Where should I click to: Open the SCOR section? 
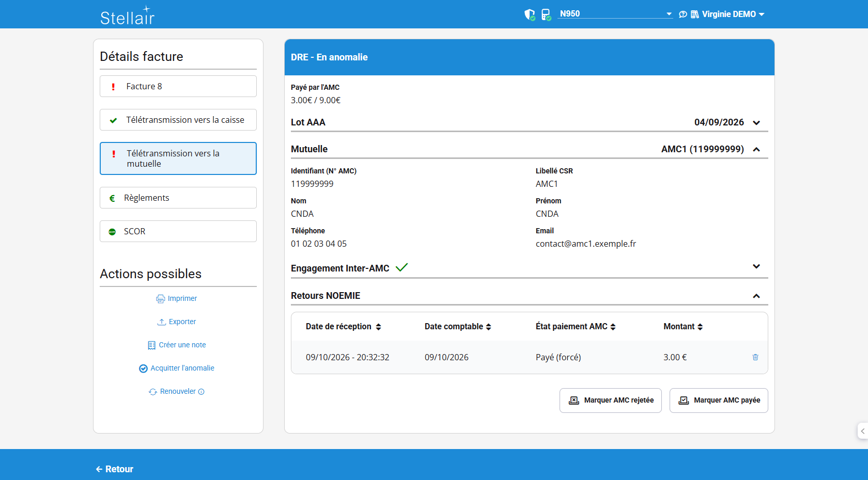click(178, 231)
